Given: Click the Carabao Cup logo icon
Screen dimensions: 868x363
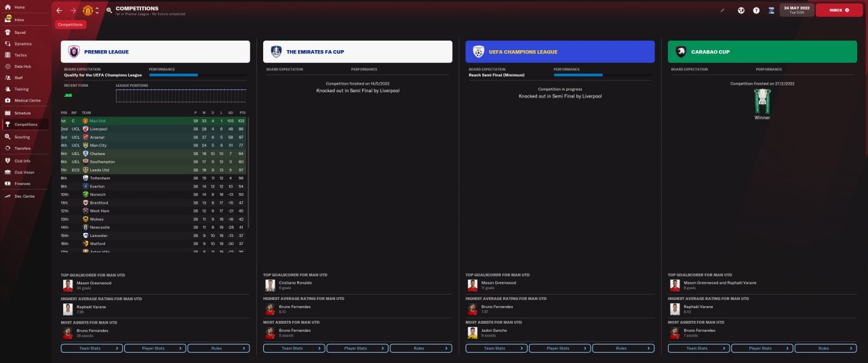Looking at the screenshot, I should 681,51.
